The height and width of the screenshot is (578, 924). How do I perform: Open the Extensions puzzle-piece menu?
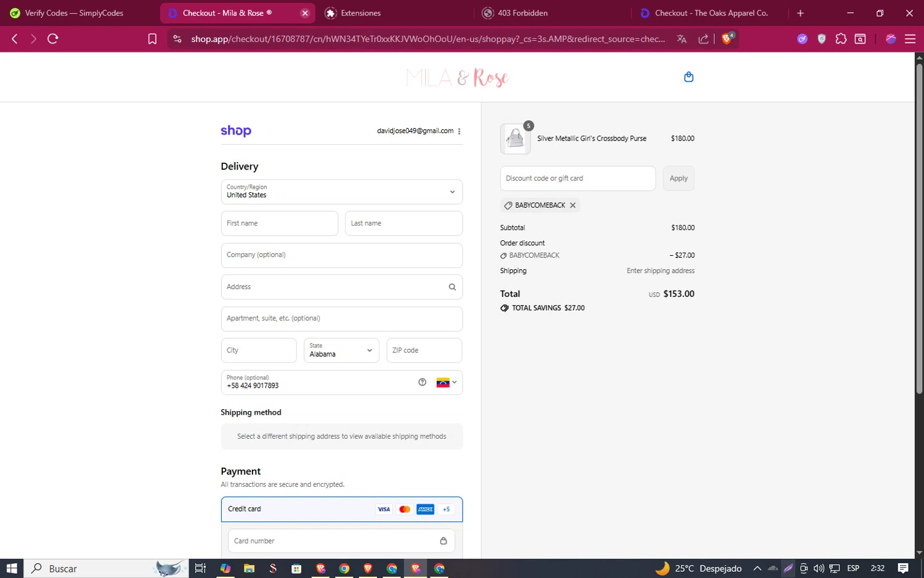point(841,39)
